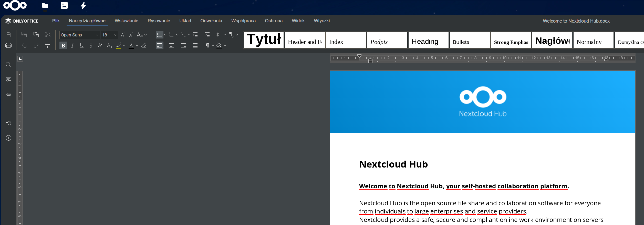Clear formatting with the eraser icon
This screenshot has width=644, height=225.
click(x=144, y=45)
